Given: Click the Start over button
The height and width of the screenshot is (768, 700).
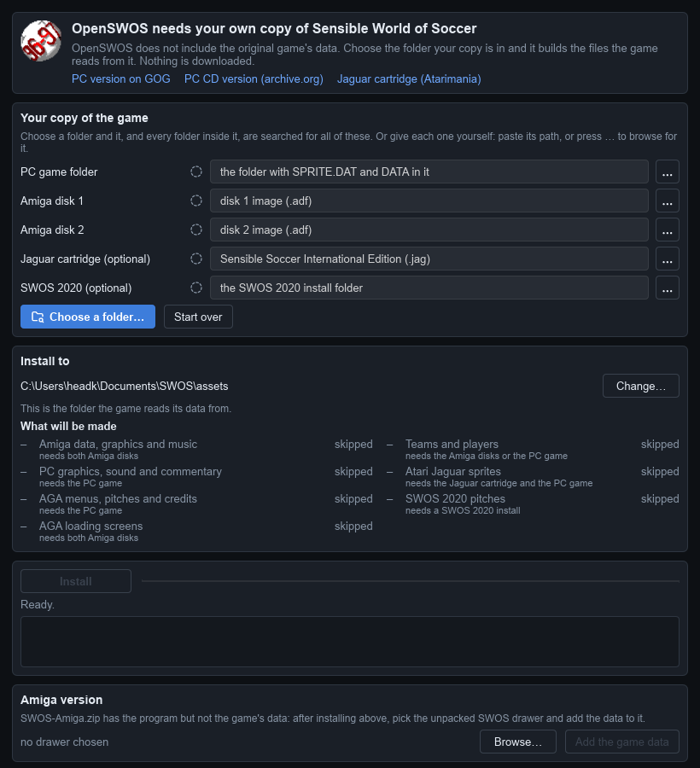Looking at the screenshot, I should click(198, 317).
